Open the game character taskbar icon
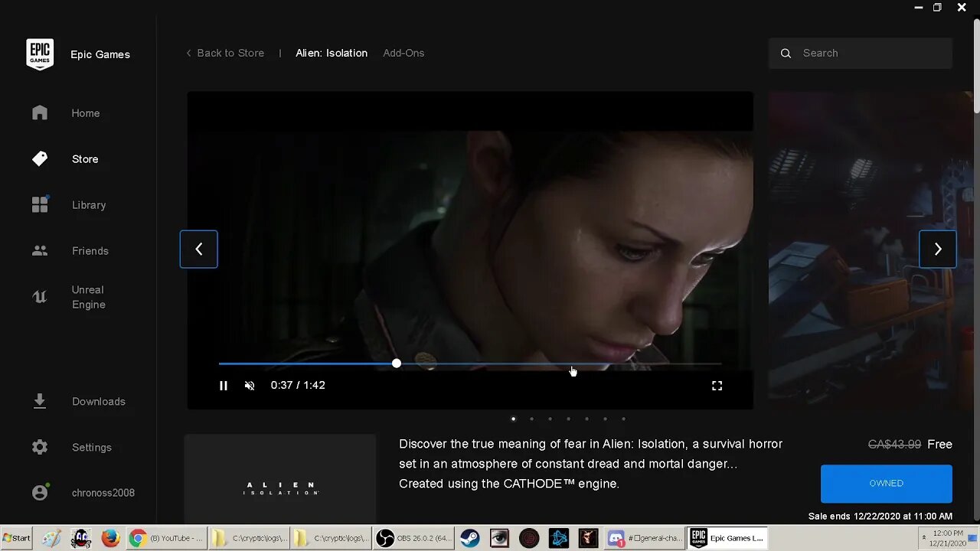The image size is (980, 551). point(588,539)
